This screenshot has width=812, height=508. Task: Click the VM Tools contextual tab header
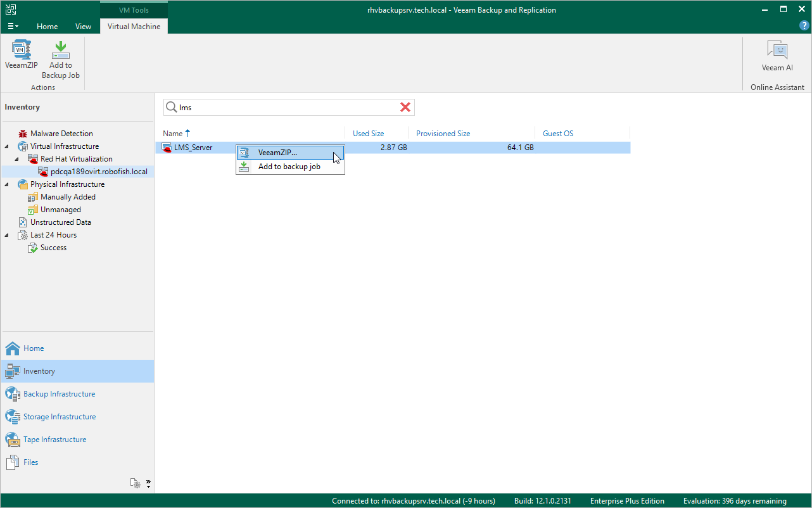134,10
